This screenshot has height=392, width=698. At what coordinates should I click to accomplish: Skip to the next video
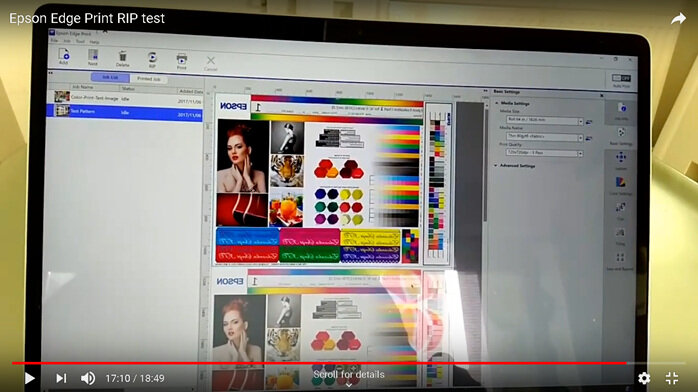61,378
